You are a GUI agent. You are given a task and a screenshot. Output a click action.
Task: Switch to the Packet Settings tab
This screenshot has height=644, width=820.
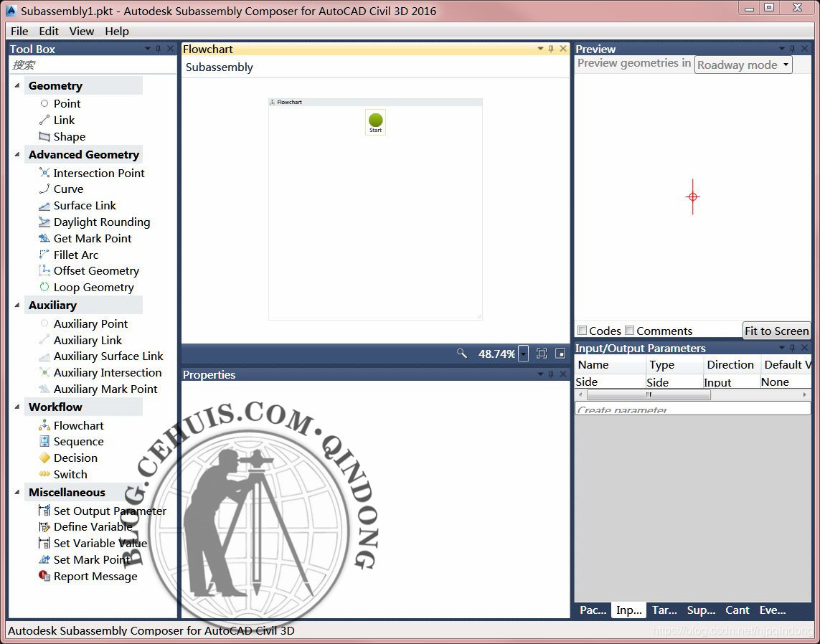(593, 610)
